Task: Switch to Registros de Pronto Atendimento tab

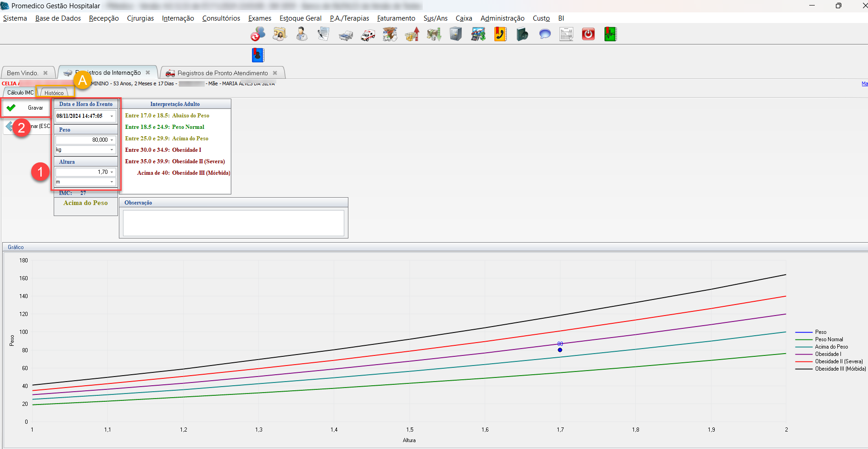Action: coord(222,73)
